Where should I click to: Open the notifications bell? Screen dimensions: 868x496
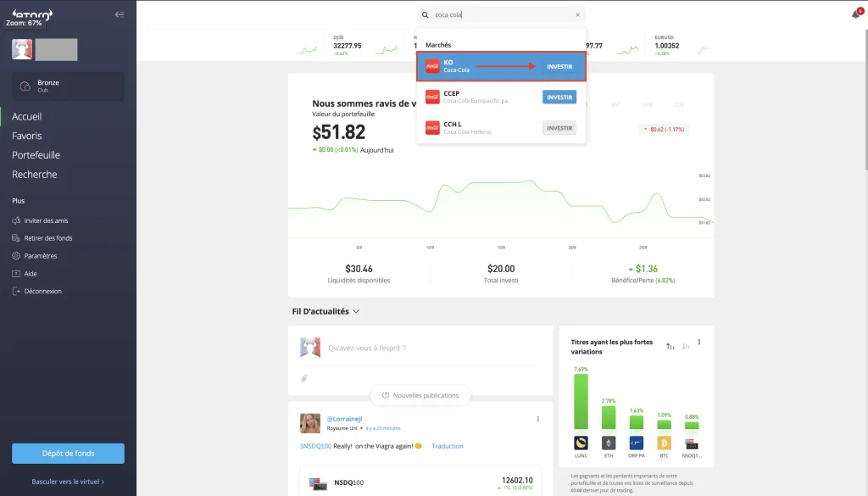(x=857, y=14)
